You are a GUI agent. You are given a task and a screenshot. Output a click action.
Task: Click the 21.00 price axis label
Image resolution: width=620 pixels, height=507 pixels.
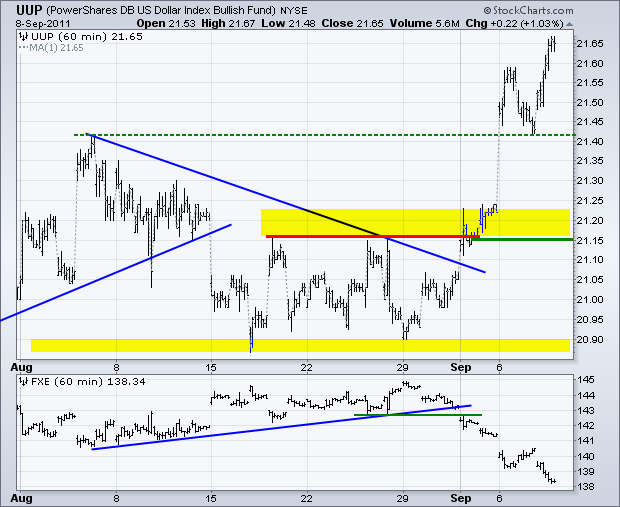click(590, 299)
